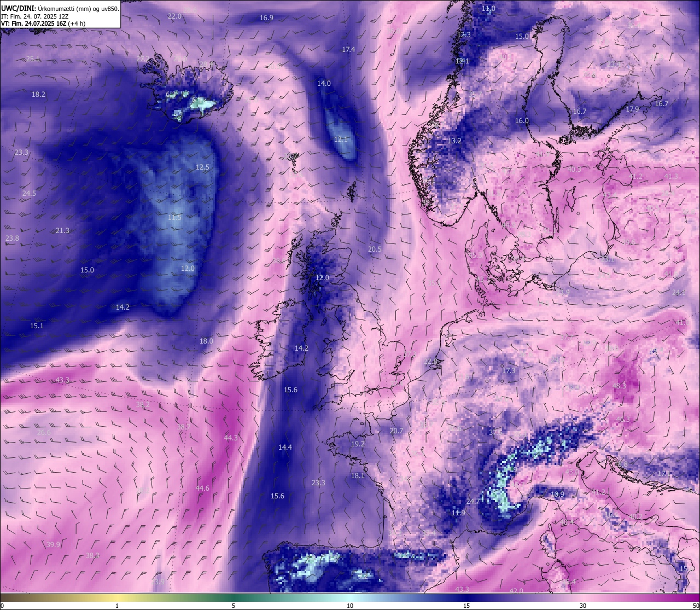This screenshot has height=610, width=700.
Task: Click the 48.3 value label
Action: (619, 386)
